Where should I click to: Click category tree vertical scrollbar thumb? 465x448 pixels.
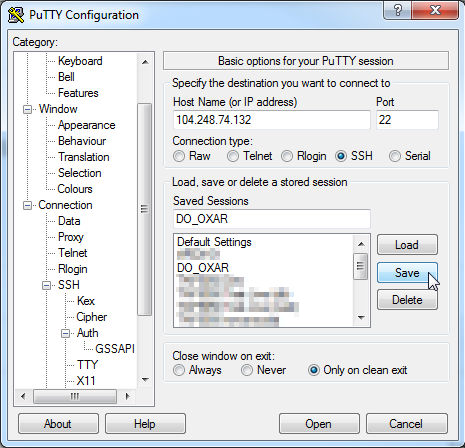click(145, 209)
